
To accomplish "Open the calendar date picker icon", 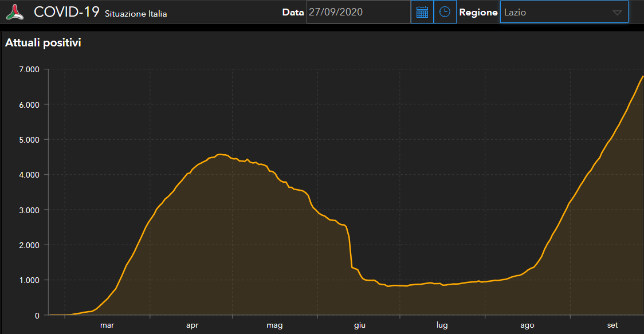I will pyautogui.click(x=422, y=12).
